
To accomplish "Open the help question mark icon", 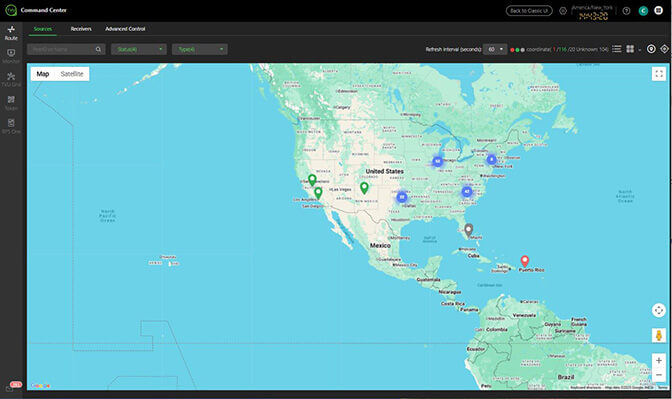I will (x=626, y=11).
